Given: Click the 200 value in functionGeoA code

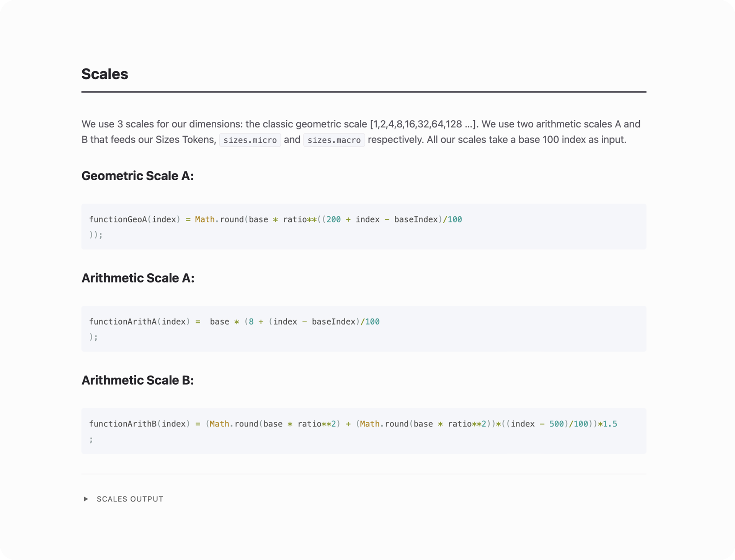Looking at the screenshot, I should coord(333,219).
